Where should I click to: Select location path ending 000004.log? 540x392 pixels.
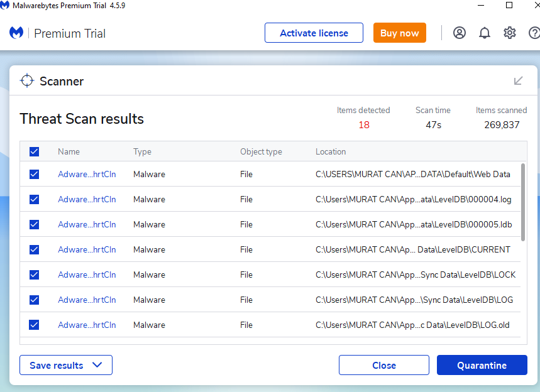coord(413,199)
